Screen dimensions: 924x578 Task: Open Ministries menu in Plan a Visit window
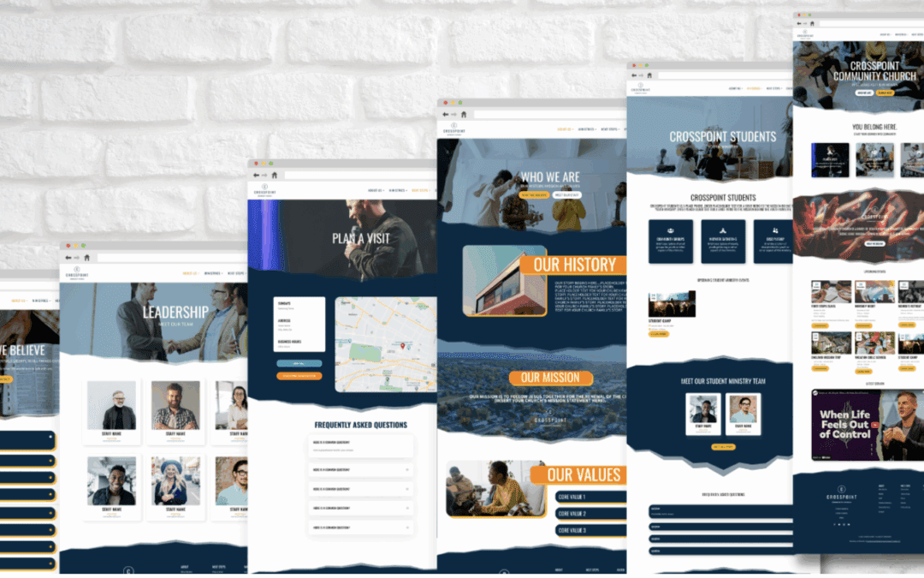coord(398,190)
